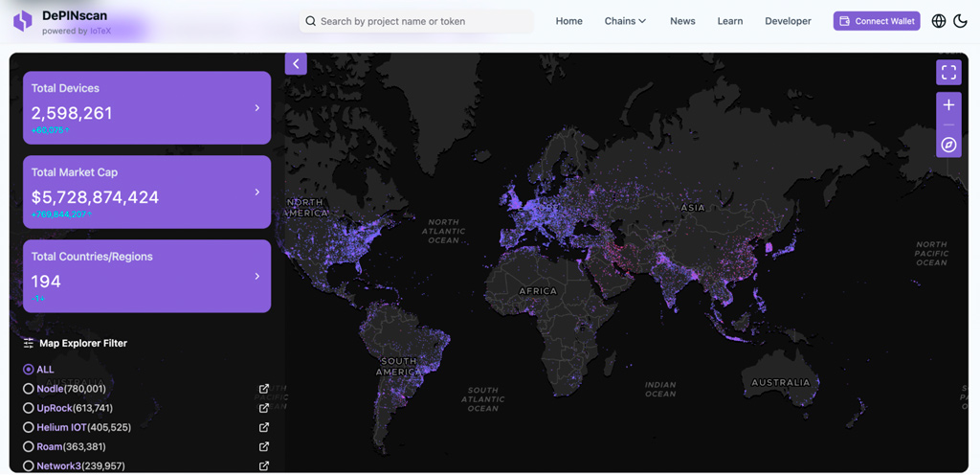Image resolution: width=980 pixels, height=475 pixels.
Task: Open Network3 external link icon
Action: 264,466
